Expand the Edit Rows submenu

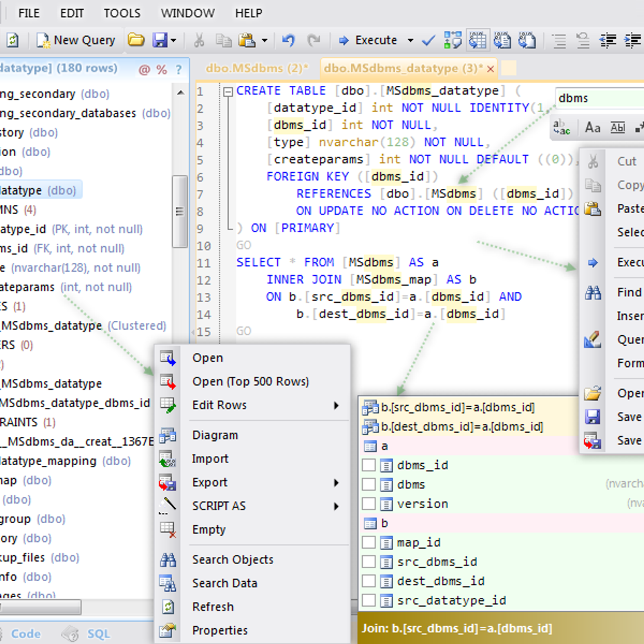click(252, 405)
